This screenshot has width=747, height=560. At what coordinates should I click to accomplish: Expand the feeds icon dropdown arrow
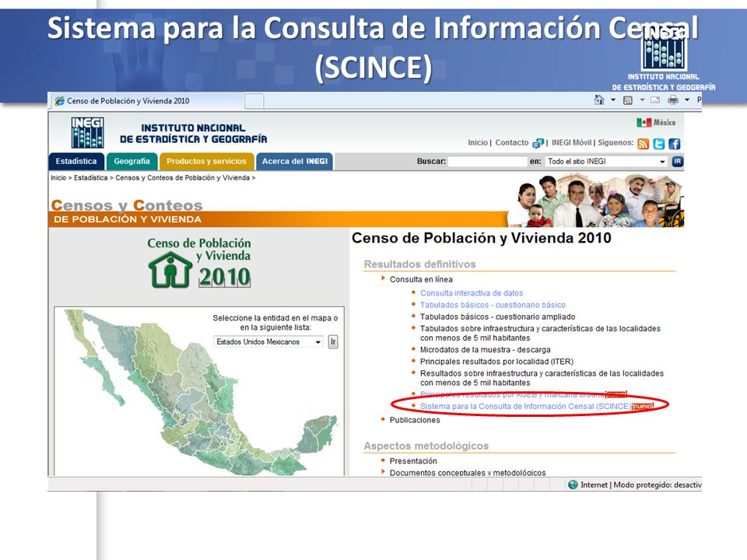point(642,100)
